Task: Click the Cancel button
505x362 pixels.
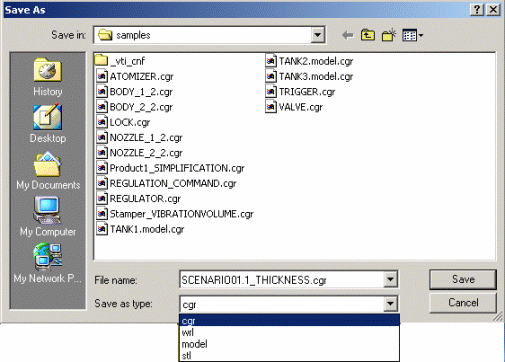Action: click(463, 303)
